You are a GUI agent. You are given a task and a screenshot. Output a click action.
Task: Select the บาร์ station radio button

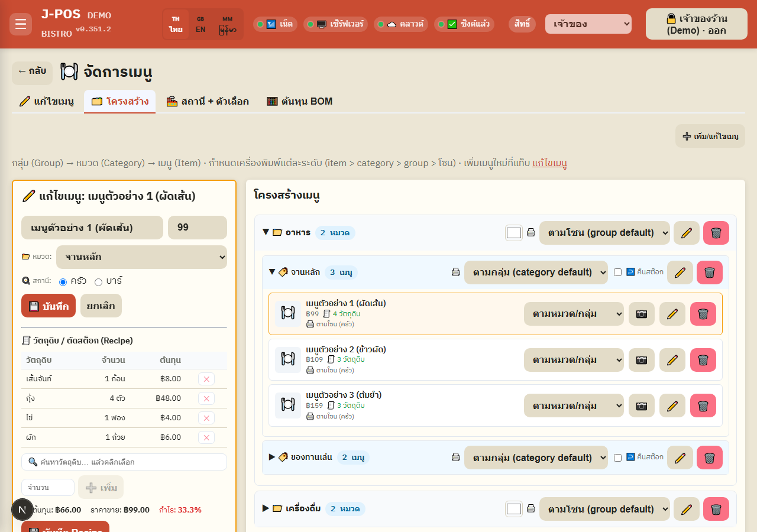[99, 282]
